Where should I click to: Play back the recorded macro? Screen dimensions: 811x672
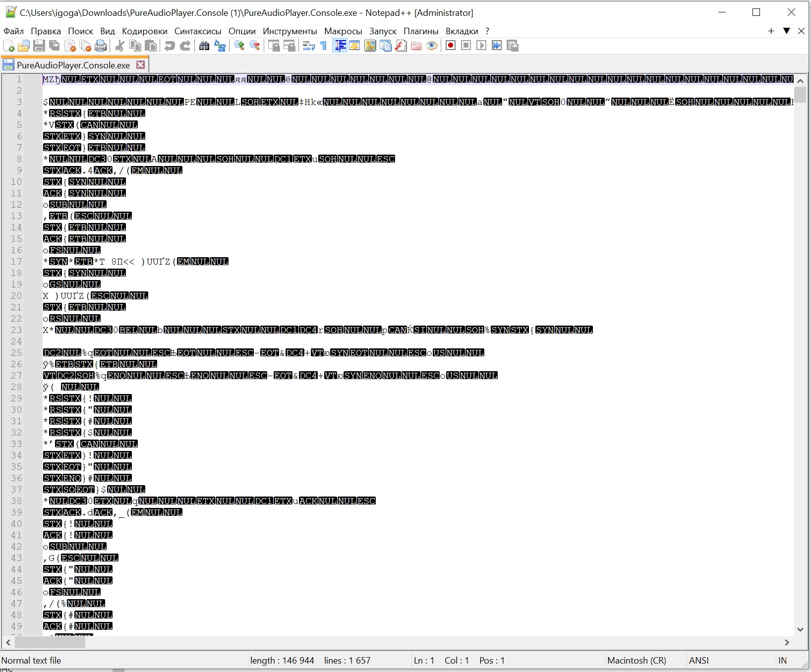pos(481,46)
